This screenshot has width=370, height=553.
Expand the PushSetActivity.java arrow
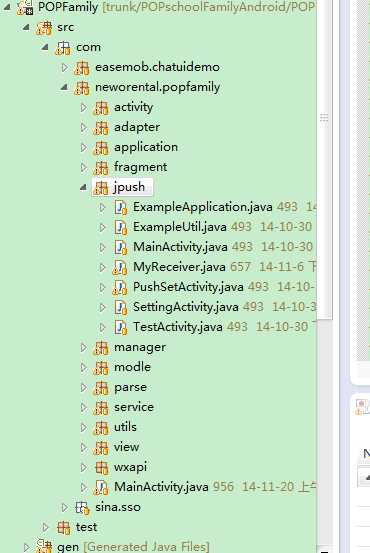tap(102, 287)
